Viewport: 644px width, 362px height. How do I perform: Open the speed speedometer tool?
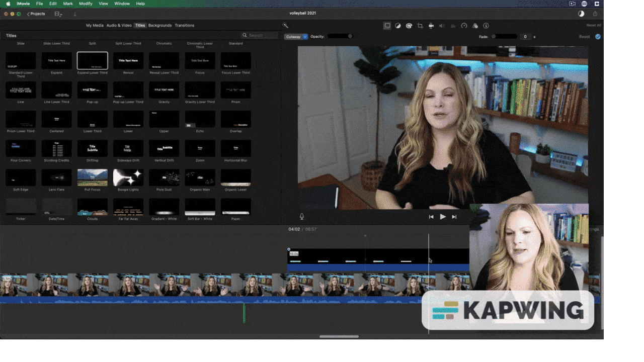click(x=464, y=26)
